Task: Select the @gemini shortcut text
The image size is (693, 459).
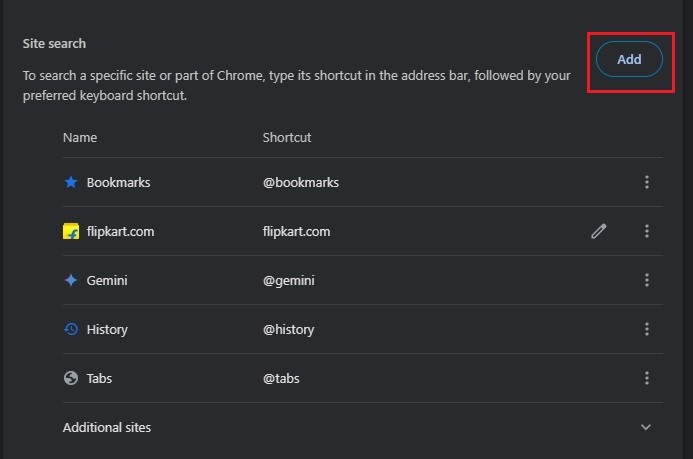Action: click(x=289, y=281)
